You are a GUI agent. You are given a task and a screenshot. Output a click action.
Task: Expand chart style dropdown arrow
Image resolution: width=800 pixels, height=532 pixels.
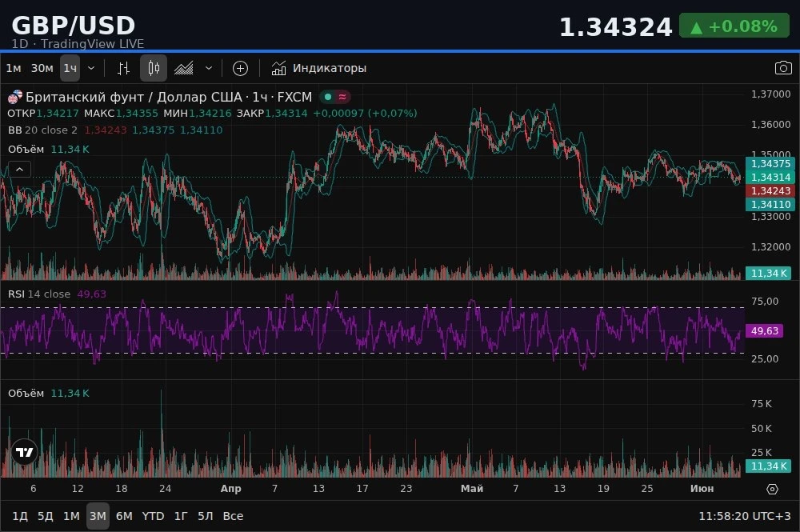209,68
